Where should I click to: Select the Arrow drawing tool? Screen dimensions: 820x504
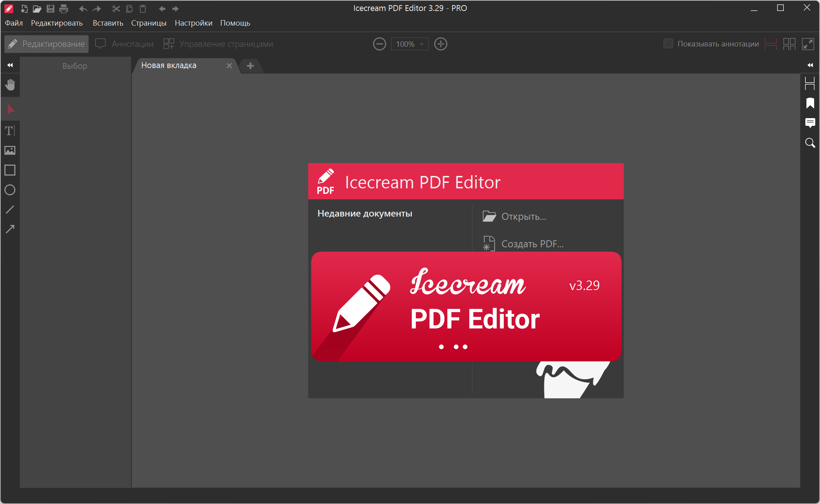tap(10, 229)
